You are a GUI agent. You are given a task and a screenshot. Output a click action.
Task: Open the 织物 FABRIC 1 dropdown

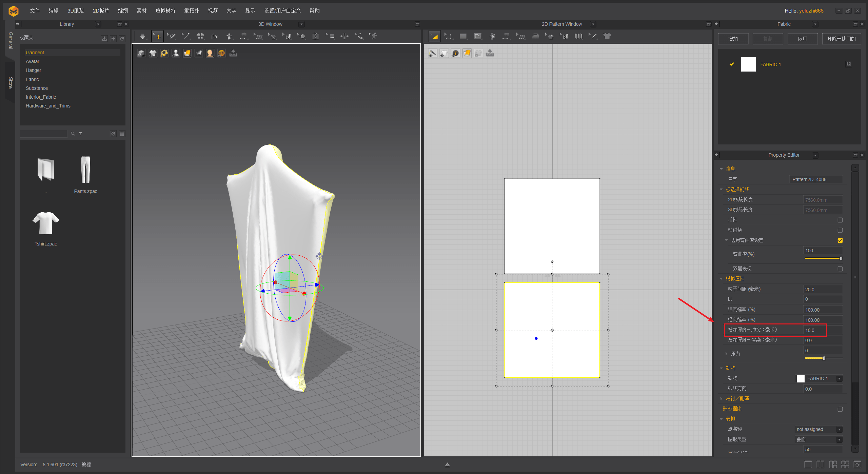click(839, 378)
